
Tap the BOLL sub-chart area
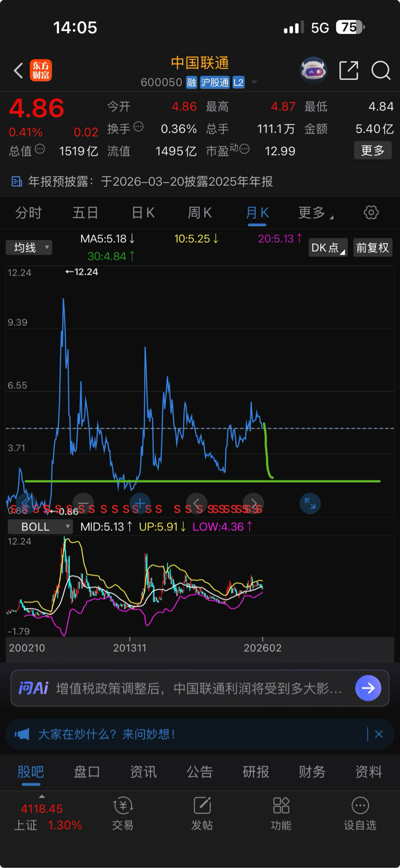pos(200,586)
